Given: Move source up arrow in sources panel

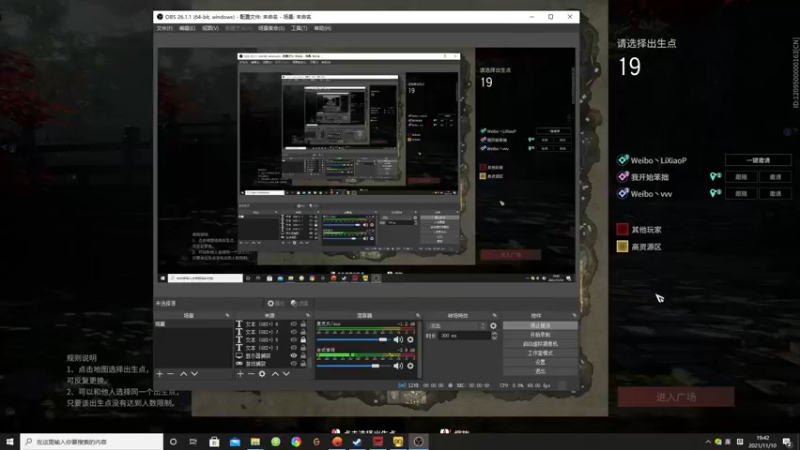Looking at the screenshot, I should pyautogui.click(x=275, y=374).
